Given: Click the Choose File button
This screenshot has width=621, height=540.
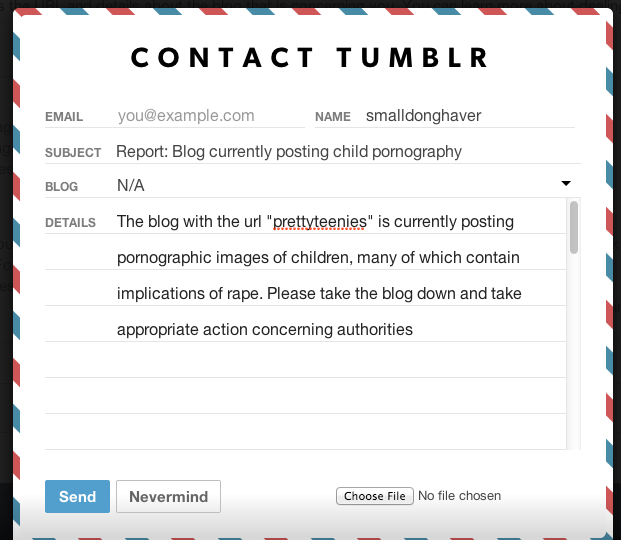Looking at the screenshot, I should click(374, 496).
